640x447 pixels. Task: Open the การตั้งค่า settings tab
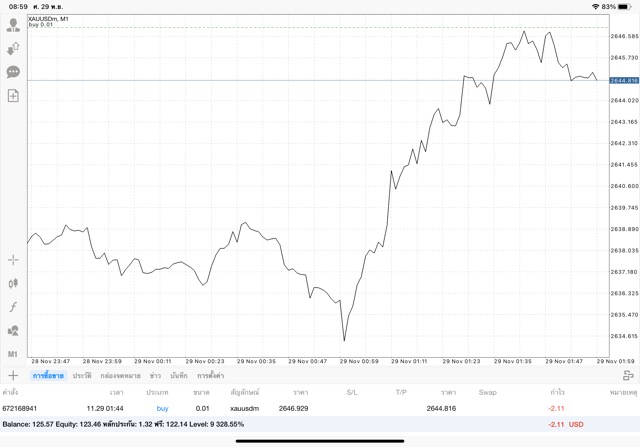pyautogui.click(x=210, y=375)
